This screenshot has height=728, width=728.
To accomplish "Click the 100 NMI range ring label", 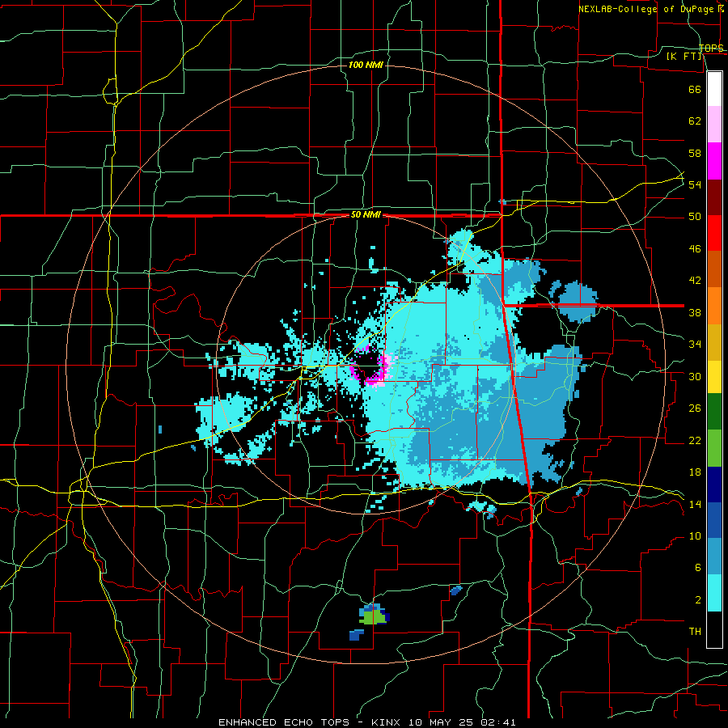I will point(366,65).
